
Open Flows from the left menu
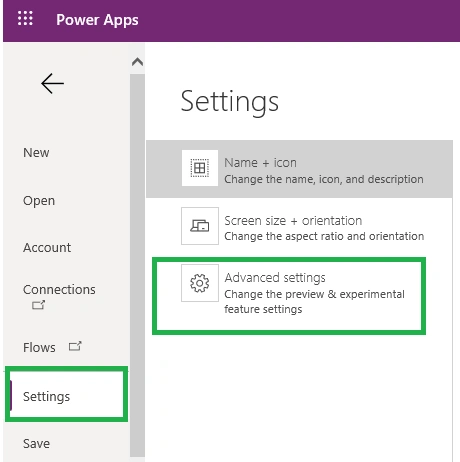pyautogui.click(x=39, y=347)
